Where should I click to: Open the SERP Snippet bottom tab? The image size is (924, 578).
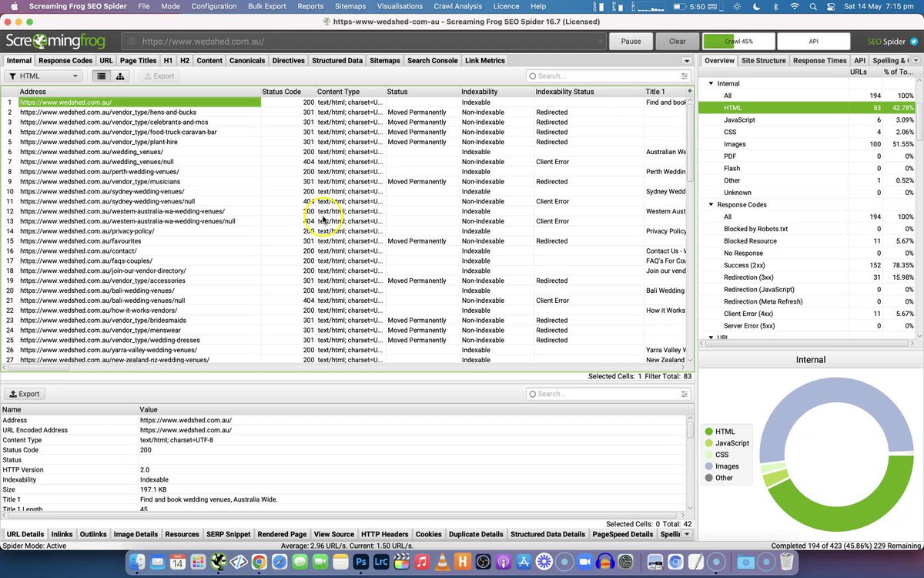(x=228, y=534)
